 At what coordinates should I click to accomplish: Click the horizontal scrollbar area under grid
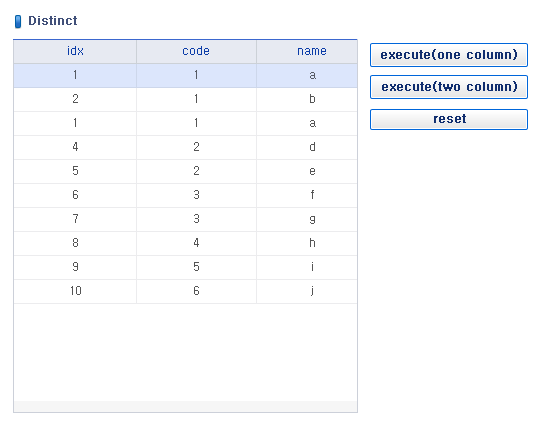point(185,406)
